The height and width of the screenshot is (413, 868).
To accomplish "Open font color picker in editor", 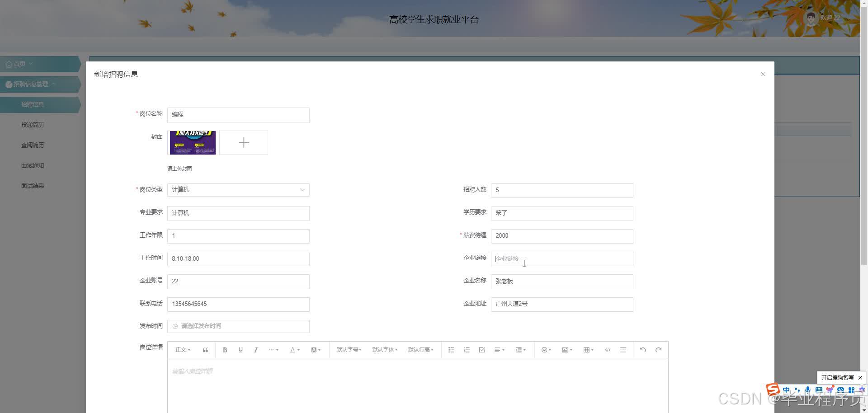I will [x=295, y=350].
